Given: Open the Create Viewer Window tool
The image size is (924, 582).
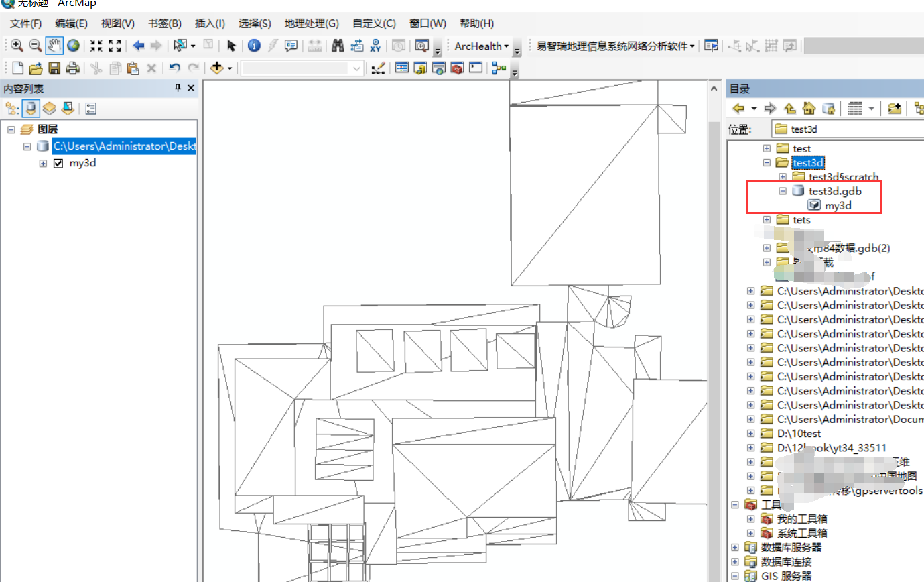Looking at the screenshot, I should tap(421, 46).
